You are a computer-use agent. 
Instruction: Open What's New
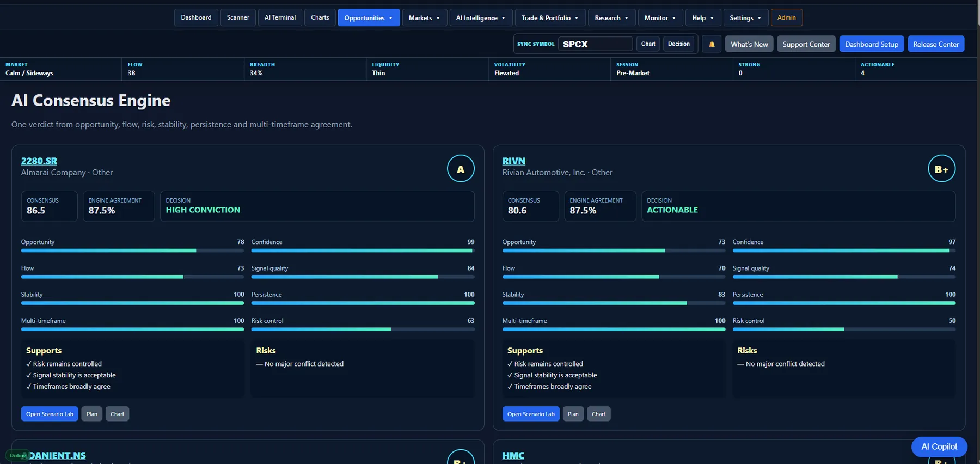pos(749,44)
